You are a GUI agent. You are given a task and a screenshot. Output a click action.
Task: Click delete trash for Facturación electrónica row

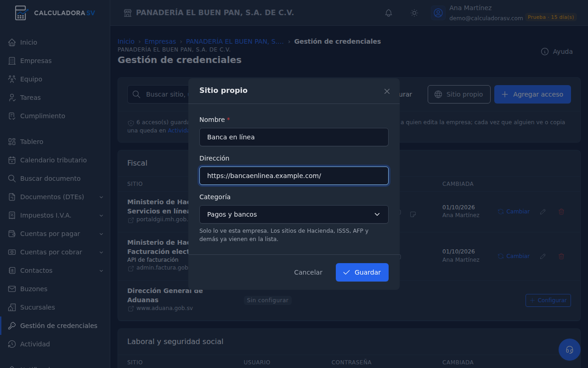click(x=561, y=256)
